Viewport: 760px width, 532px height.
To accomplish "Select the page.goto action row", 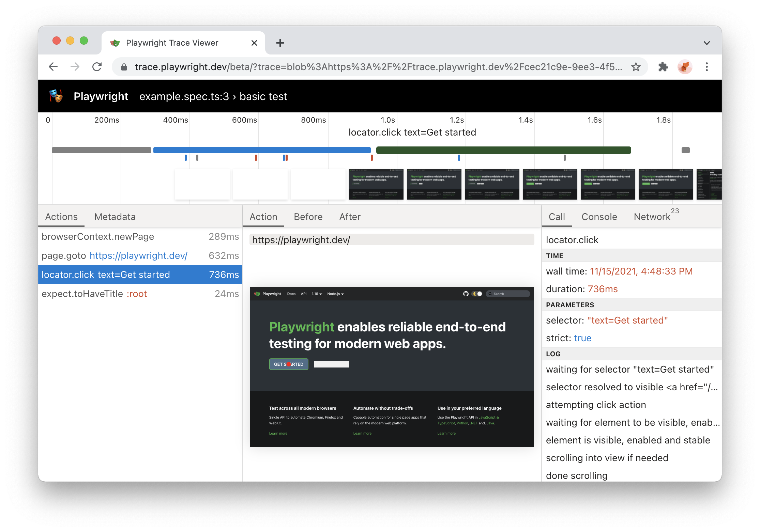I will [140, 256].
